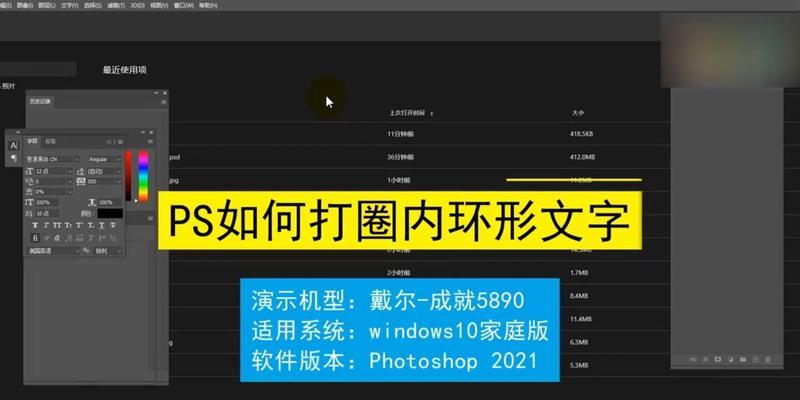Toggle the Strikethrough text style button

pyautogui.click(x=113, y=226)
